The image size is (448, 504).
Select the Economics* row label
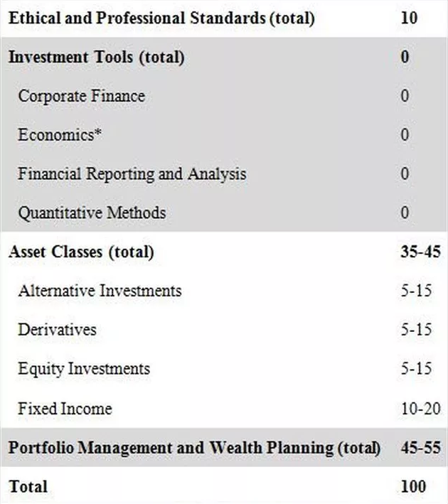pos(60,135)
